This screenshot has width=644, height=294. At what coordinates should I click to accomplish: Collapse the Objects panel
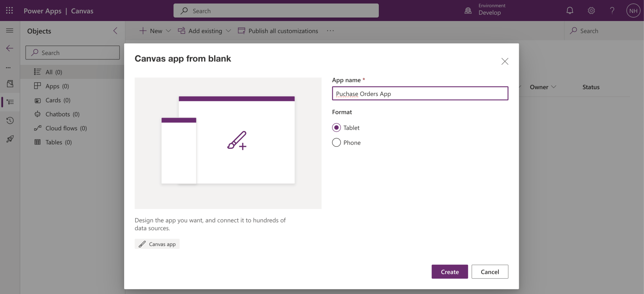115,31
